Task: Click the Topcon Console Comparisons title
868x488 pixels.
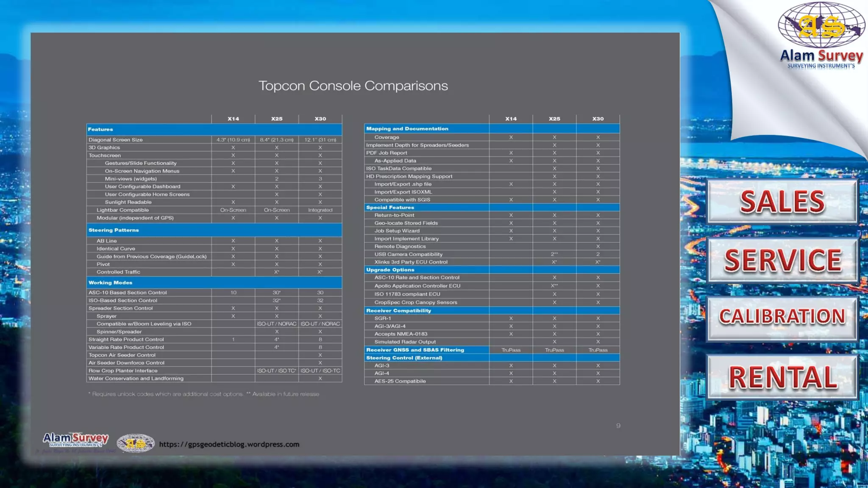Action: tap(353, 86)
